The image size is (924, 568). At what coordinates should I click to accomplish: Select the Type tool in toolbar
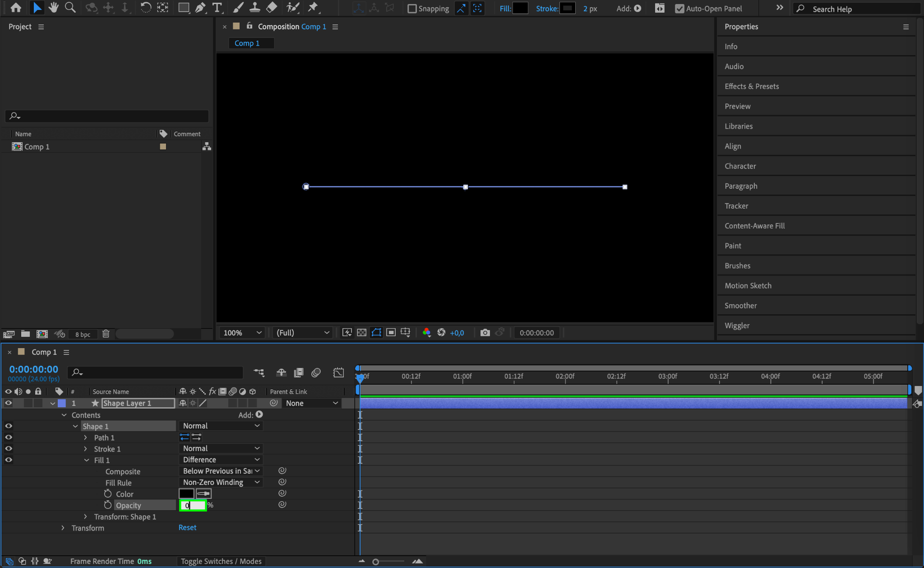217,8
